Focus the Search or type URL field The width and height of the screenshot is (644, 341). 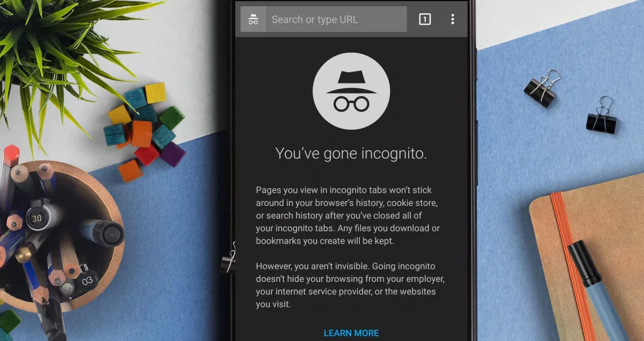tap(336, 19)
